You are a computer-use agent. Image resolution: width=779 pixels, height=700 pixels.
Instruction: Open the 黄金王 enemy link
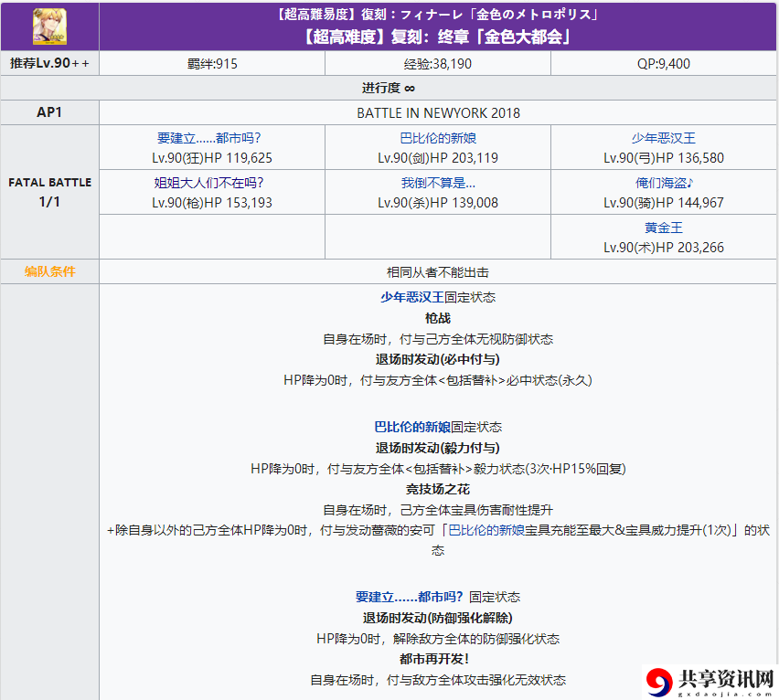pyautogui.click(x=663, y=228)
